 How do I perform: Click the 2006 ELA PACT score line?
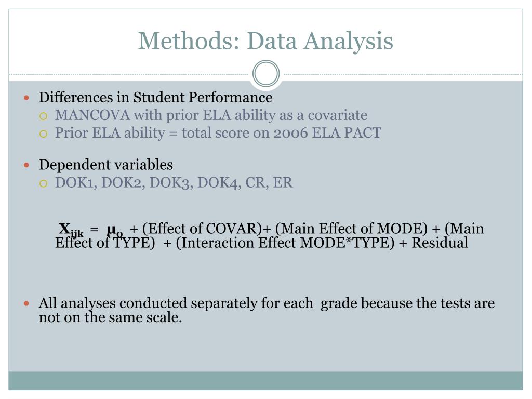point(218,133)
